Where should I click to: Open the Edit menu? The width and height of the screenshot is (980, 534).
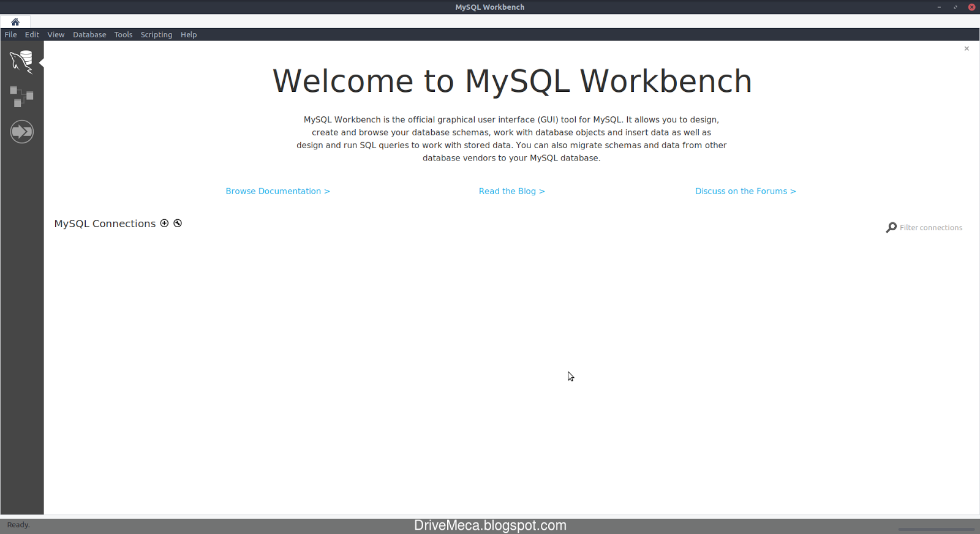point(32,35)
